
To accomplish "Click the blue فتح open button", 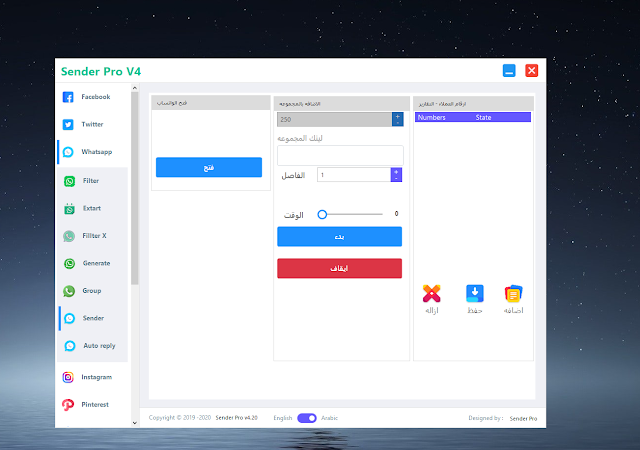I will click(x=209, y=167).
